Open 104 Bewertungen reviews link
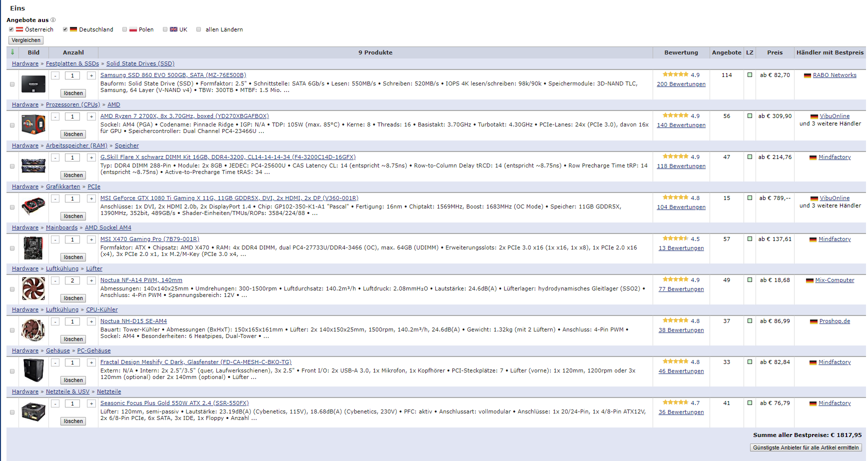868x461 pixels. (x=681, y=207)
